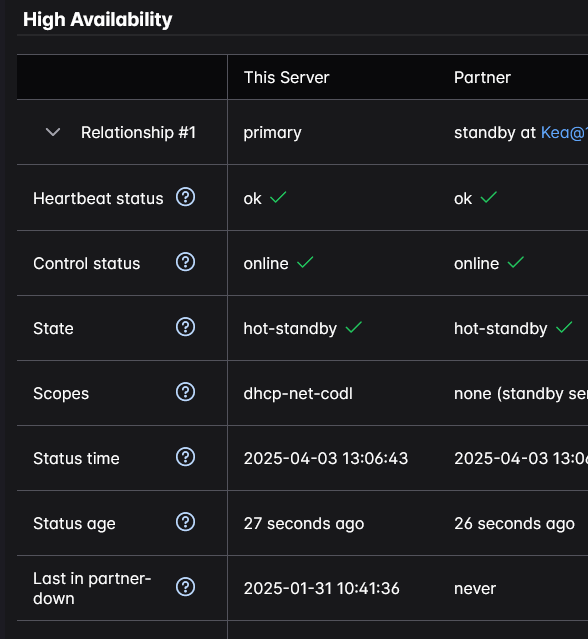Click the none (standby server) scopes cell

tap(521, 394)
